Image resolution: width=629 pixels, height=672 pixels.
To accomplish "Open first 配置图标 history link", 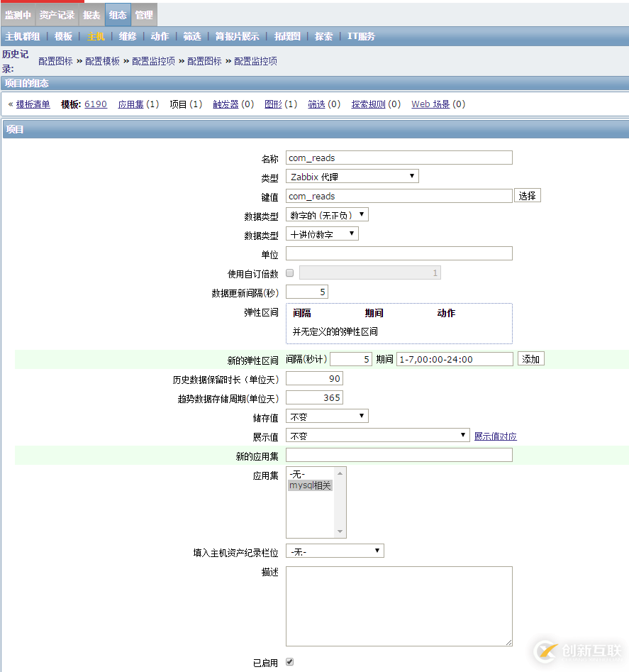I will pos(55,61).
